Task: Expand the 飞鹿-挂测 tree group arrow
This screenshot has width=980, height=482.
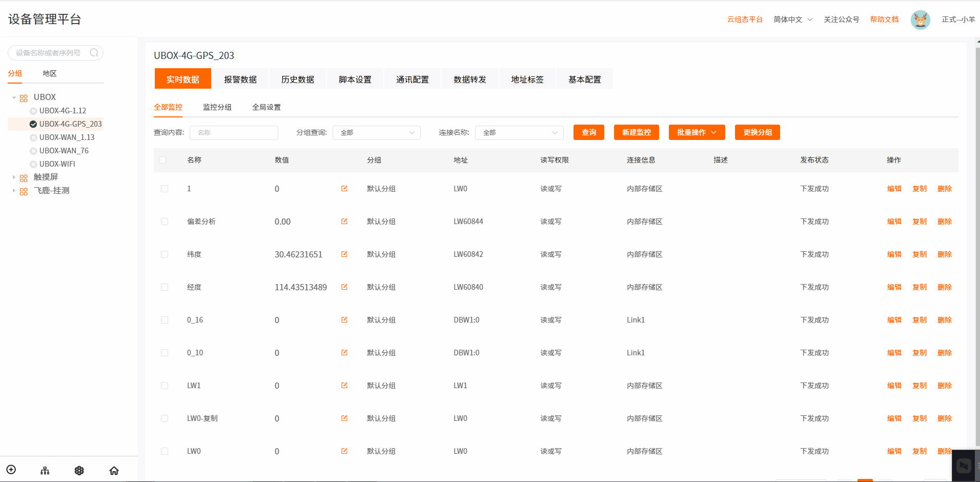Action: (14, 191)
